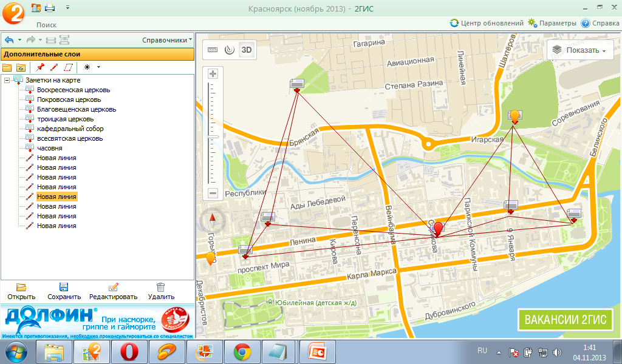Click the grey forward arrow in the panel
The height and width of the screenshot is (364, 622).
tap(30, 39)
